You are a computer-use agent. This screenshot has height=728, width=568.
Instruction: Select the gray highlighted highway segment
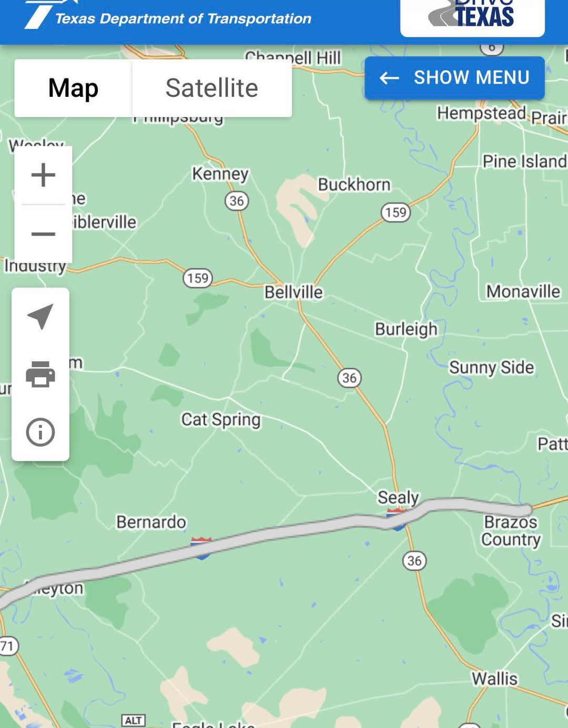coord(263,539)
